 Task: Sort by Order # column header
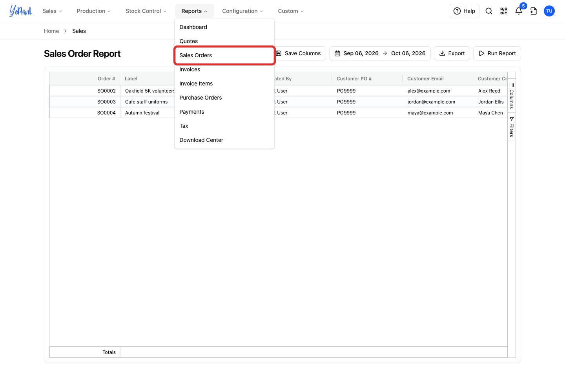[x=85, y=79]
